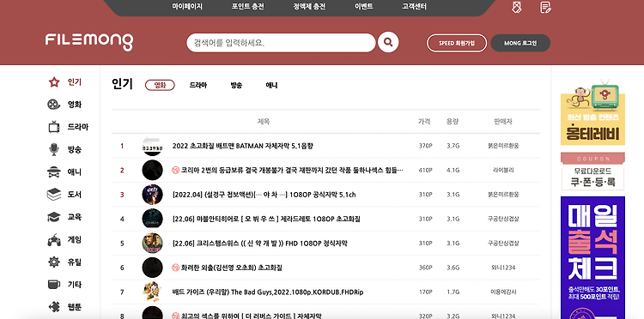
Task: Click the MONG 로그인 button
Action: tap(520, 43)
